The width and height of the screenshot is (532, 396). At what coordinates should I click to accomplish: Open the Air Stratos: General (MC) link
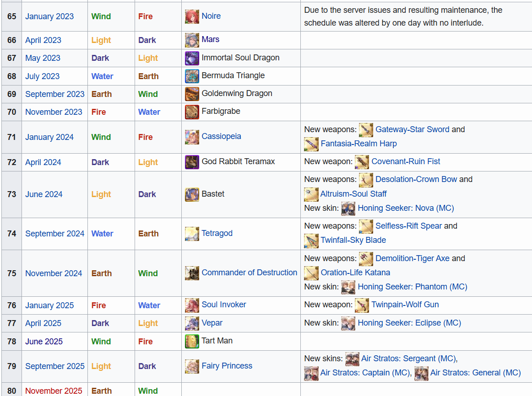475,373
